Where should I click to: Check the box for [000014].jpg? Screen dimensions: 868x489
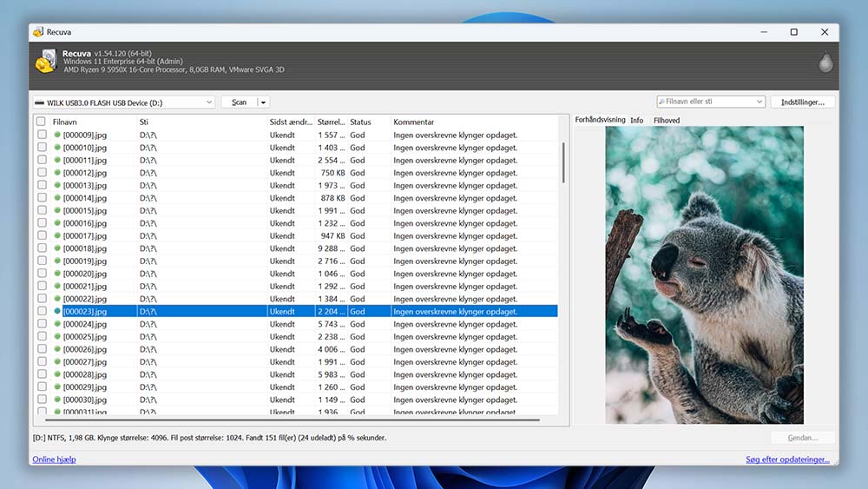pos(42,197)
